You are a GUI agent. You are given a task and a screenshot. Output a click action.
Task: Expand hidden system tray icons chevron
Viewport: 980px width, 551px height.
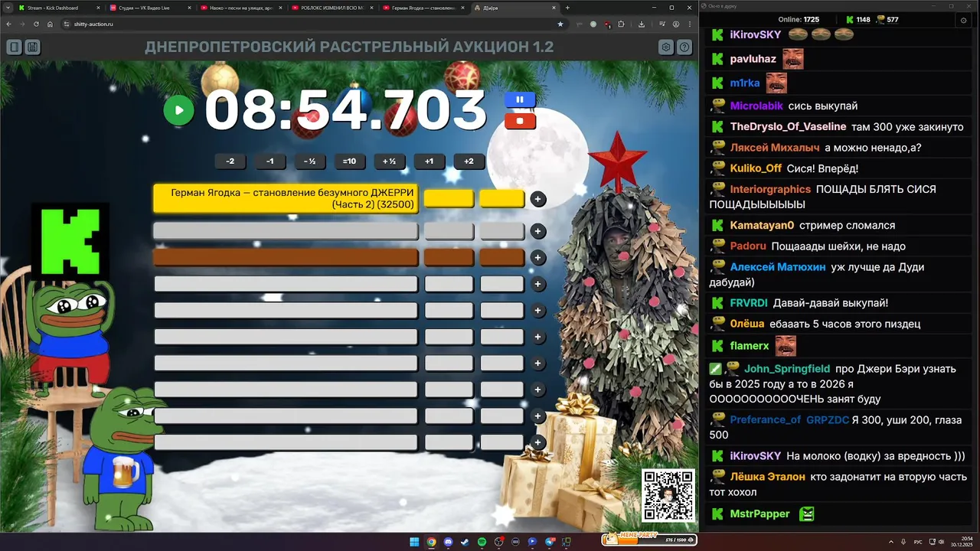(890, 542)
